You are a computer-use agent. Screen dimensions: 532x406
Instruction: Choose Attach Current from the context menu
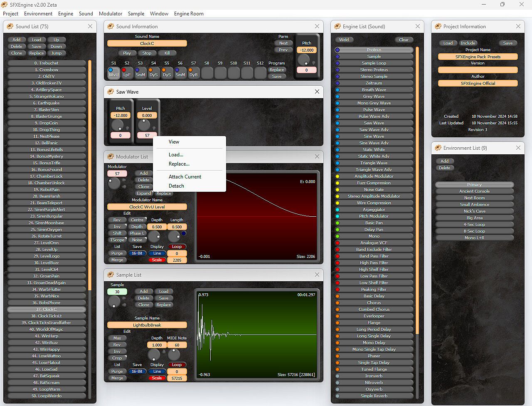[185, 177]
